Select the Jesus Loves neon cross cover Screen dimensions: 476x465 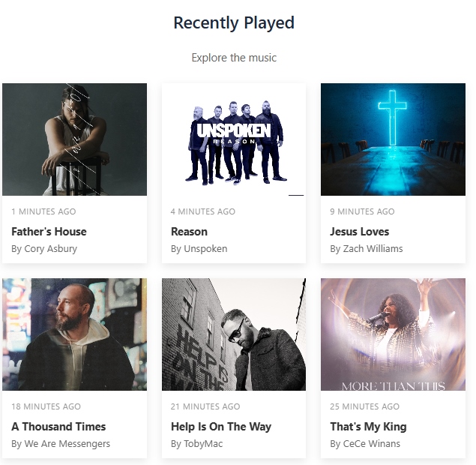click(393, 139)
